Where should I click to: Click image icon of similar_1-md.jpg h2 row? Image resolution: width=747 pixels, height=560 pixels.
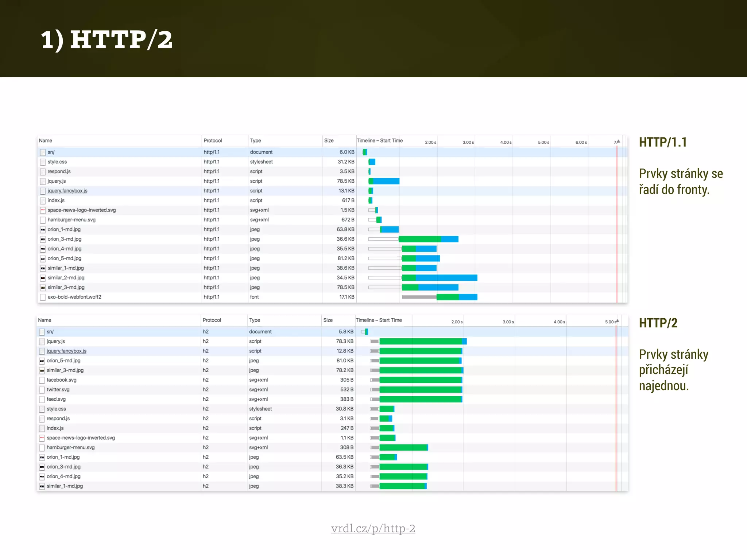click(x=42, y=486)
